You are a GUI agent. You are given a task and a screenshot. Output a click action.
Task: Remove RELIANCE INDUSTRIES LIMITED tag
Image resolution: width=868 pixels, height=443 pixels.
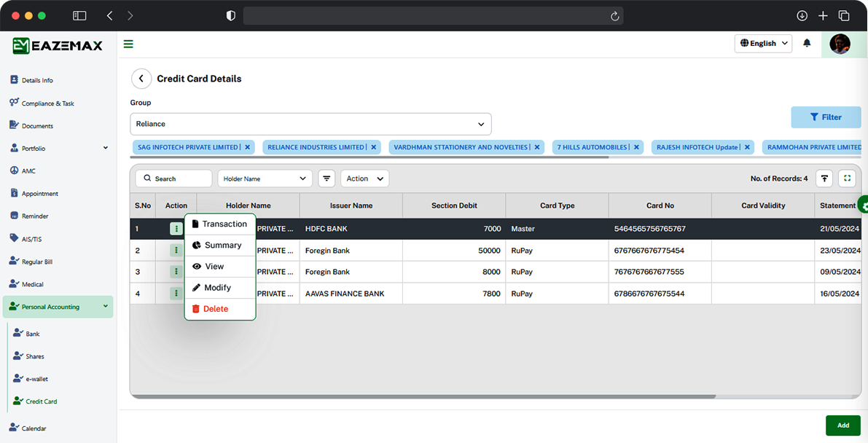(x=374, y=147)
